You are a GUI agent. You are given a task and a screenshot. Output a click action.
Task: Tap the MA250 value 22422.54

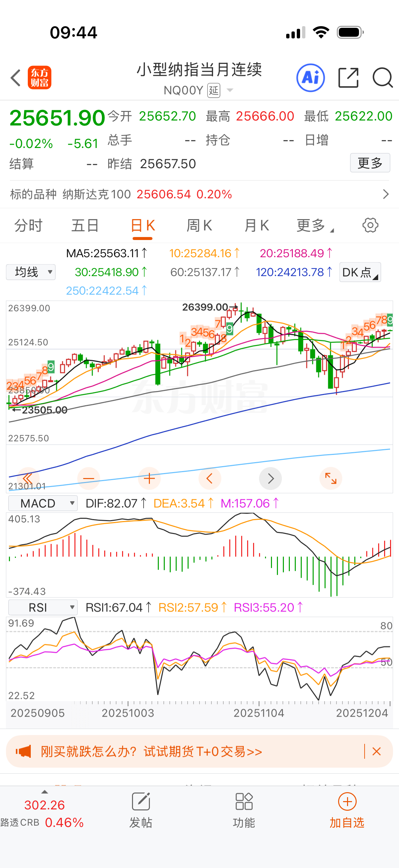107,290
